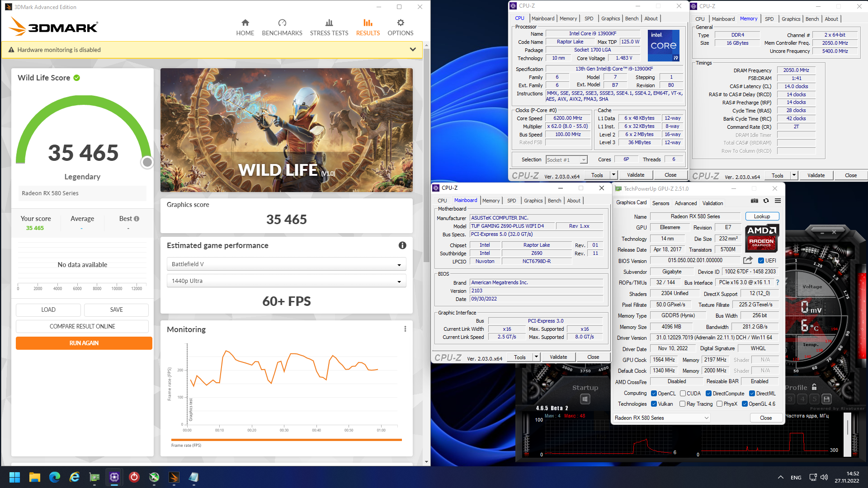Expand the hardware monitoring warning chevron
The height and width of the screenshot is (488, 868).
413,49
